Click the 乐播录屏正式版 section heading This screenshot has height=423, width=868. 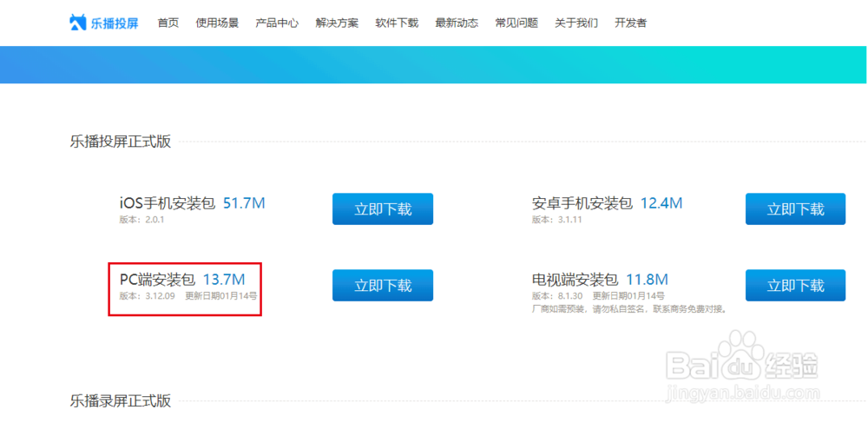click(121, 400)
